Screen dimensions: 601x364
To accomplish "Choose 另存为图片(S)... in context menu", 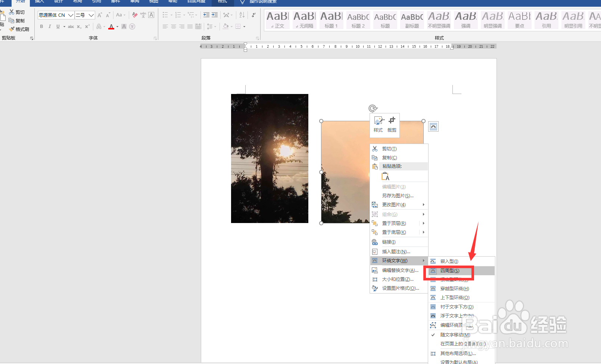I will tap(399, 196).
